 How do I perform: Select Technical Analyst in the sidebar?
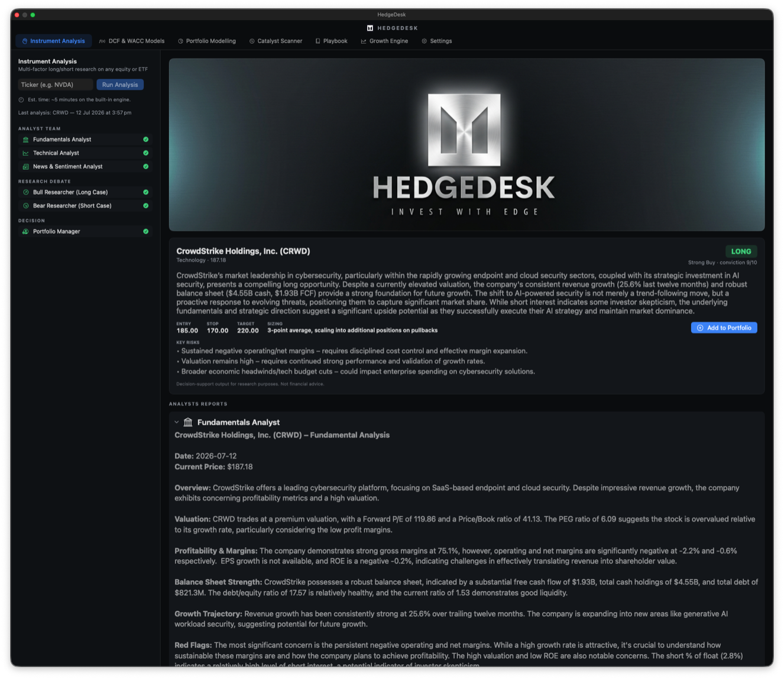tap(85, 153)
